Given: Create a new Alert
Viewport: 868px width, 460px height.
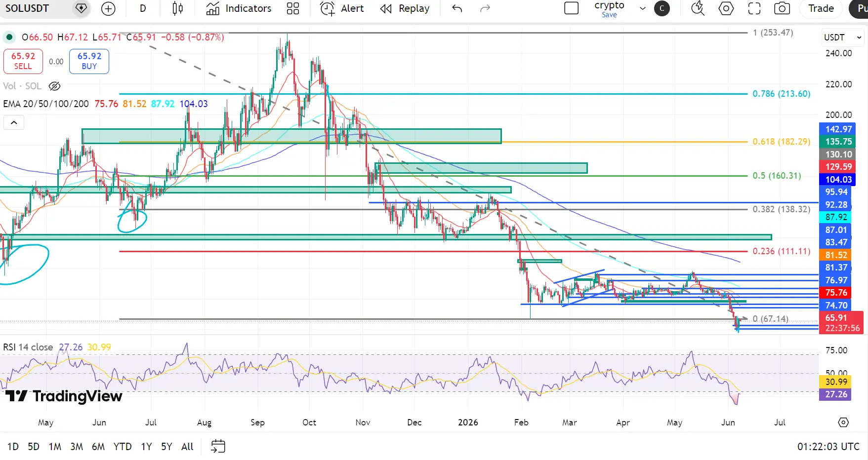Looking at the screenshot, I should click(x=342, y=8).
